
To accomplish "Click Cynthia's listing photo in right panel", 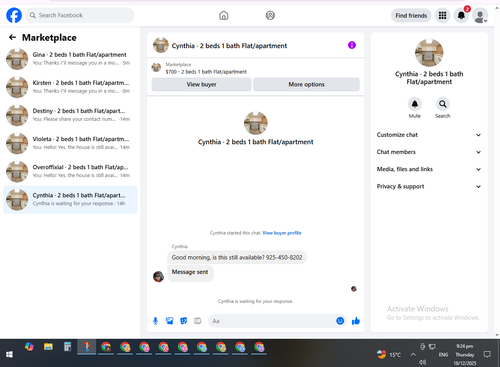I will click(x=429, y=53).
